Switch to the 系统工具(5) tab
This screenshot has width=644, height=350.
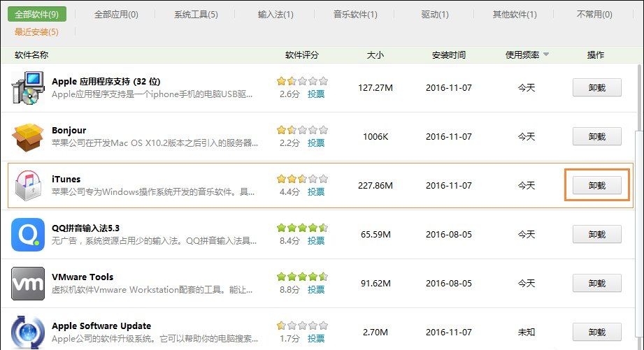coord(196,14)
